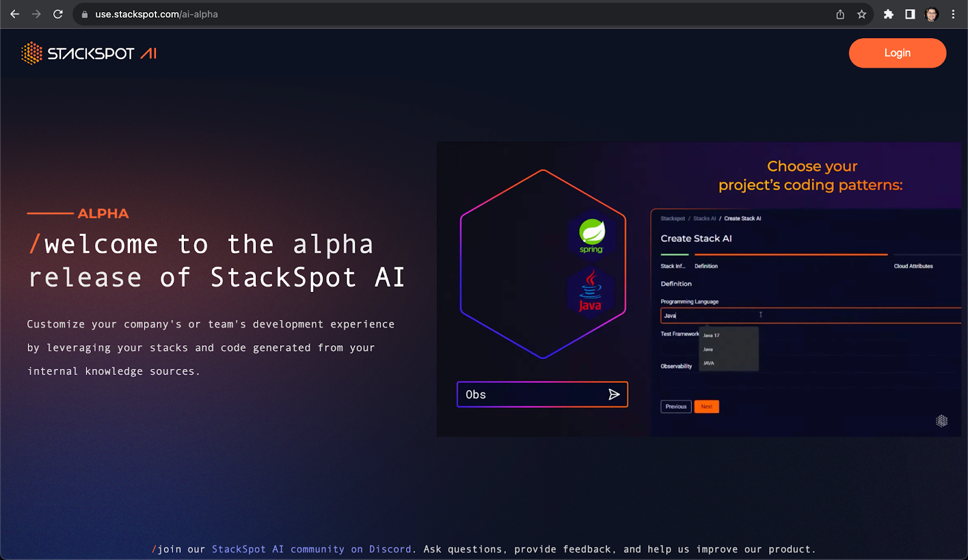Click the Test Framework label
This screenshot has height=560, width=968.
(679, 334)
